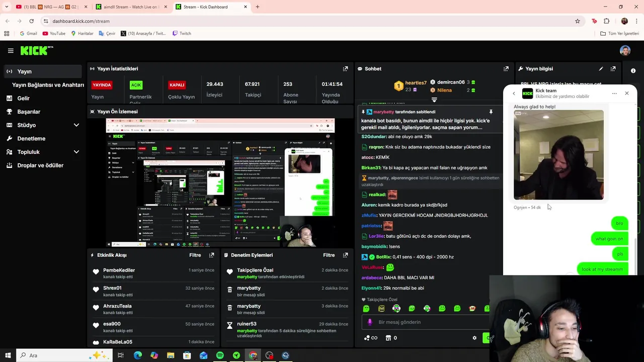Select the first green blob emote
This screenshot has height=362, width=644.
click(366, 308)
